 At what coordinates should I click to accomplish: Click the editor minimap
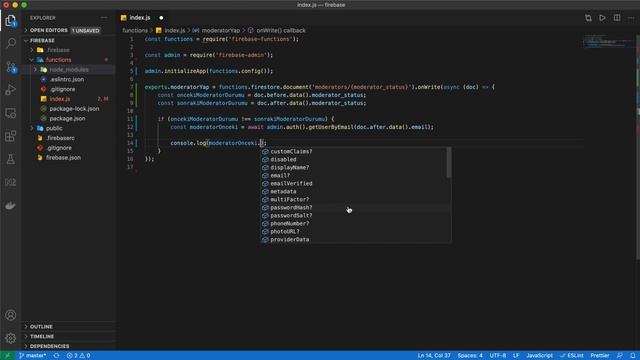click(x=609, y=42)
